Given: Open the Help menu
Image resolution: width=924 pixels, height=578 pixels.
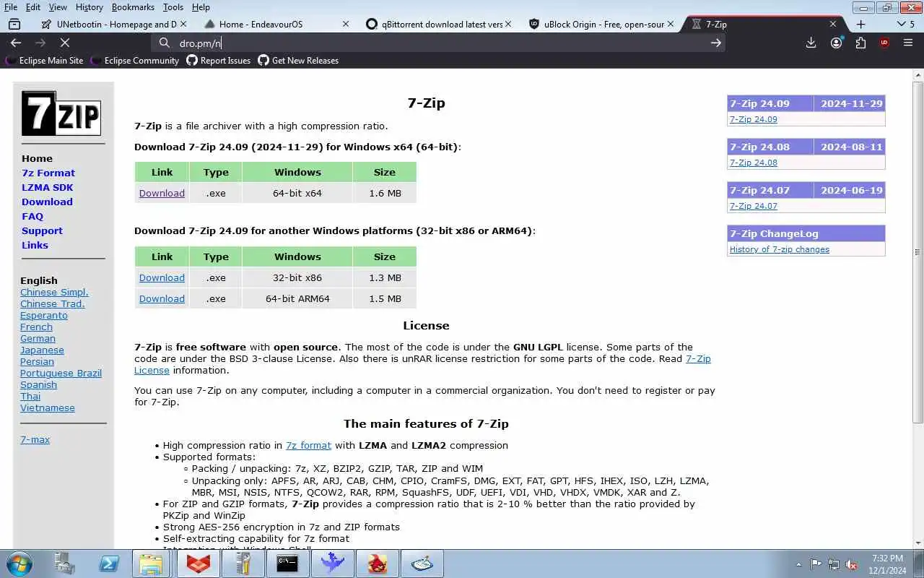Looking at the screenshot, I should [x=201, y=7].
